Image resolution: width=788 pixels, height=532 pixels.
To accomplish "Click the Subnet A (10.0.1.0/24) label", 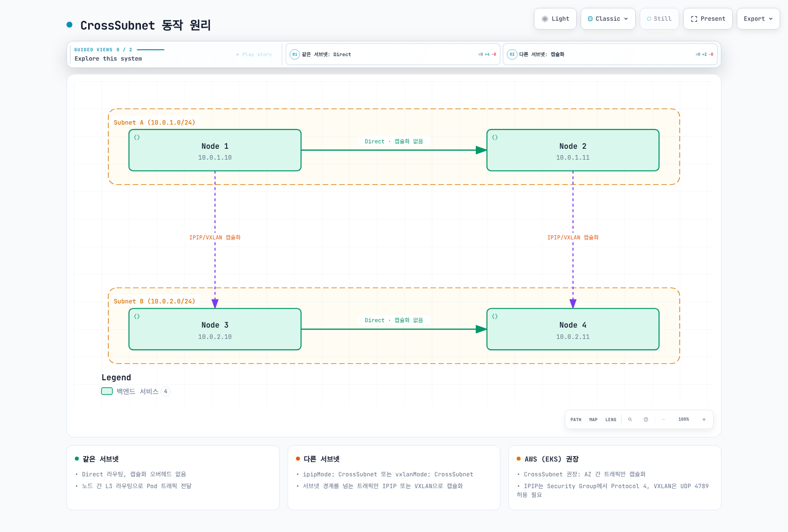I will pos(154,123).
